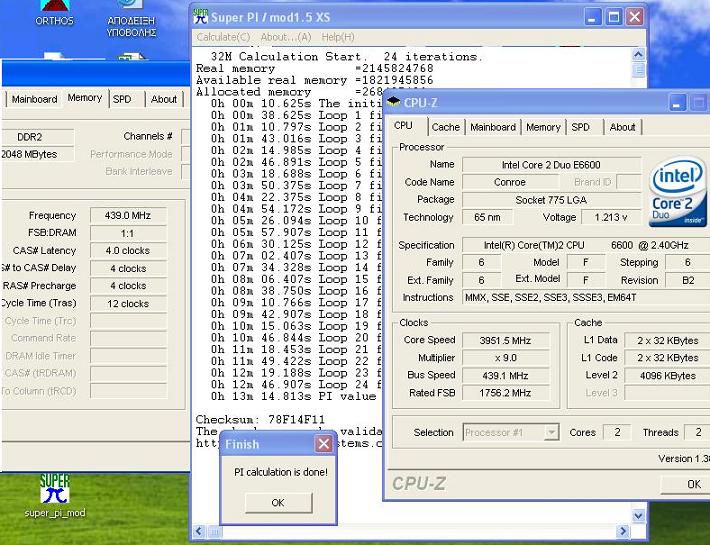Click the 'Real memory =2145824768' line
The height and width of the screenshot is (545, 710).
tap(314, 68)
